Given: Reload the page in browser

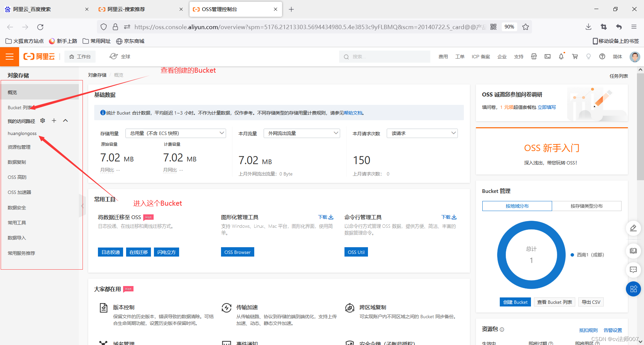Looking at the screenshot, I should point(40,27).
